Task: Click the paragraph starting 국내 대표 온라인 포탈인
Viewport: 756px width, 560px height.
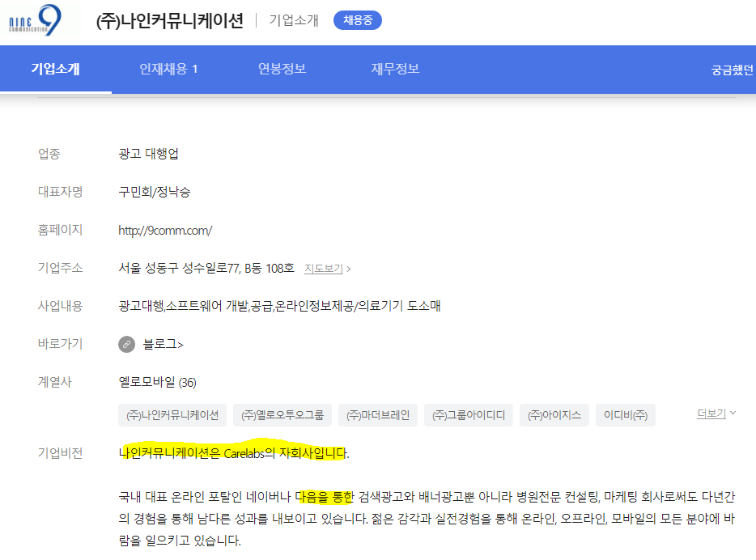Action: (427, 519)
